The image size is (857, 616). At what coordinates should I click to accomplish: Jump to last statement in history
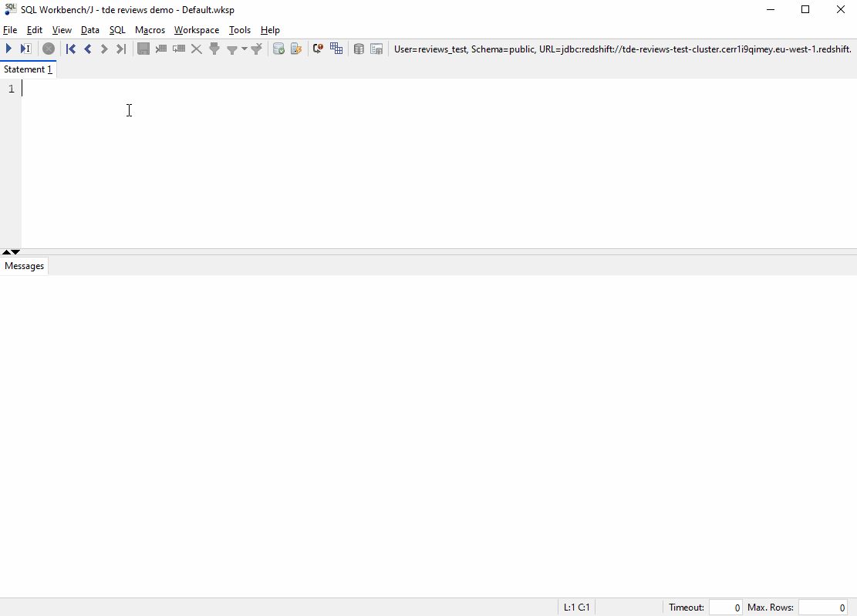click(121, 49)
